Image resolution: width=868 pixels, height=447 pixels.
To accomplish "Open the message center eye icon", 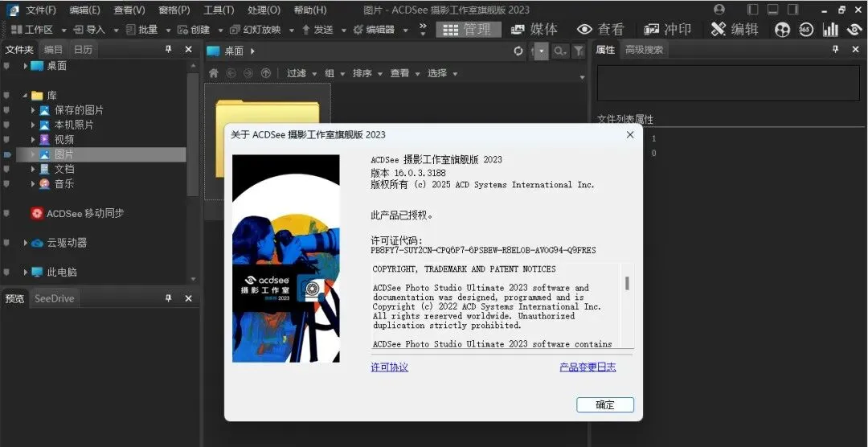I will click(x=855, y=30).
